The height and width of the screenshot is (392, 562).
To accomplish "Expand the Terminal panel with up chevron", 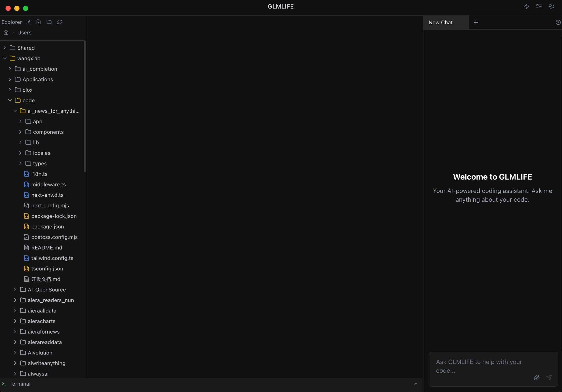I will (416, 384).
